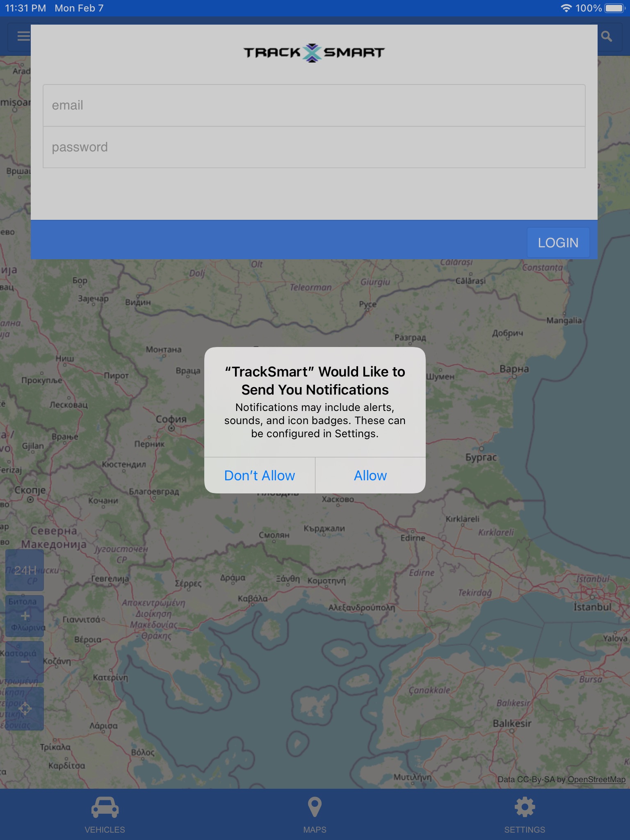Screen dimensions: 630x840
Task: Click the 'София' map label
Action: pyautogui.click(x=171, y=419)
